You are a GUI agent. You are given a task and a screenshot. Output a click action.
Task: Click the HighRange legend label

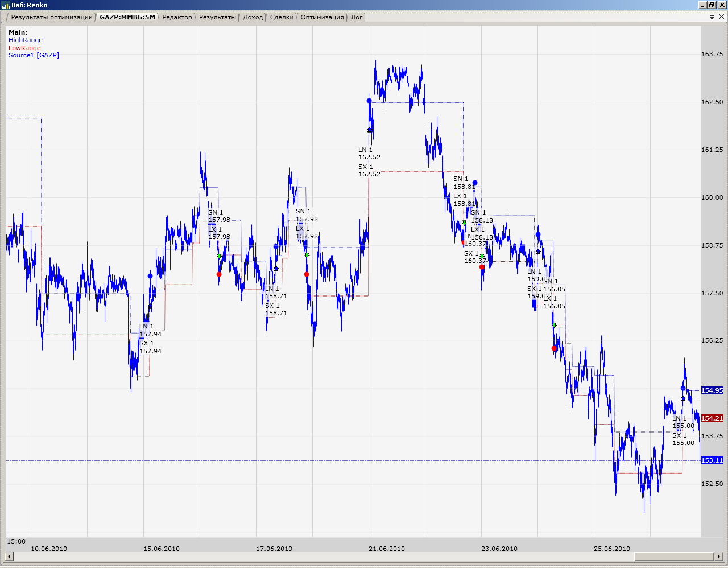(x=26, y=40)
